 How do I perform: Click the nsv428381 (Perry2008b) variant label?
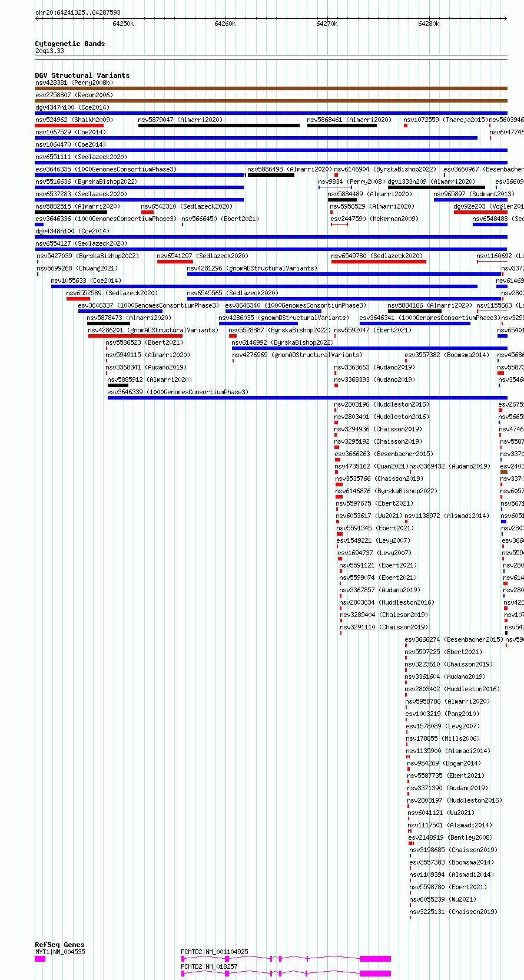[74, 83]
